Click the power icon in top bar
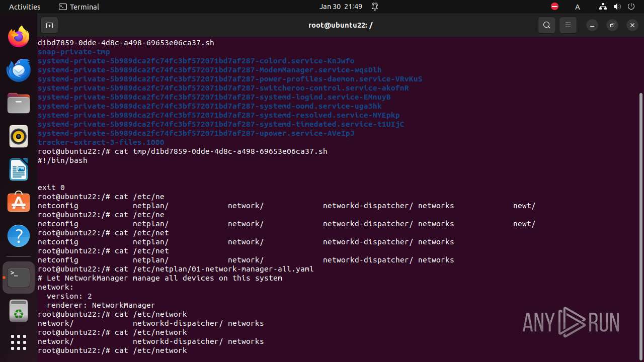The width and height of the screenshot is (644, 362). (631, 7)
